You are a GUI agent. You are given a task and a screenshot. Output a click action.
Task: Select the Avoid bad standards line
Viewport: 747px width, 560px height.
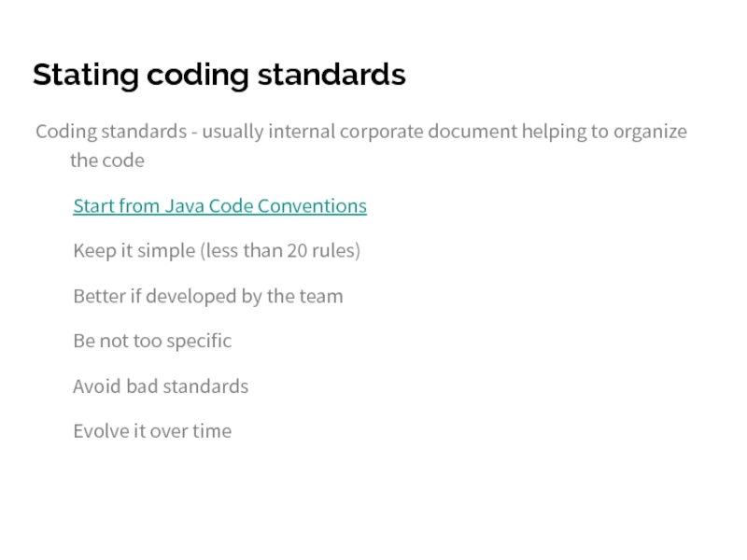(x=161, y=386)
